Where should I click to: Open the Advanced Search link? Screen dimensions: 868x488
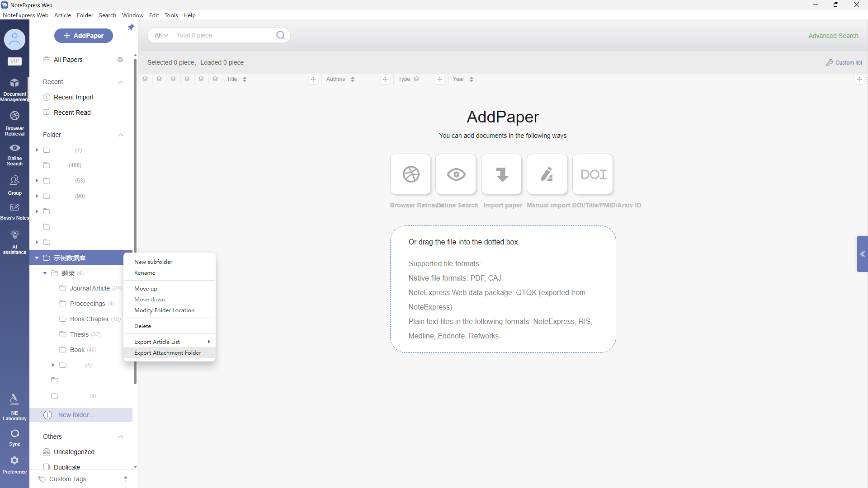(x=833, y=36)
